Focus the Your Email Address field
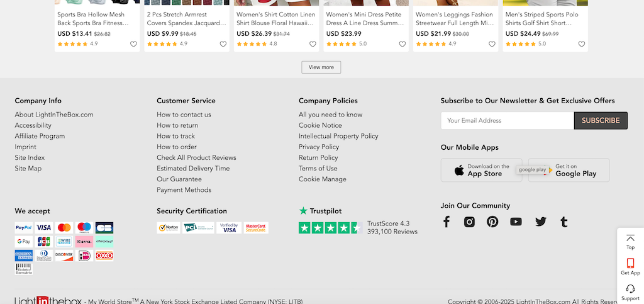Screen dimensions: 644x304 [x=508, y=121]
